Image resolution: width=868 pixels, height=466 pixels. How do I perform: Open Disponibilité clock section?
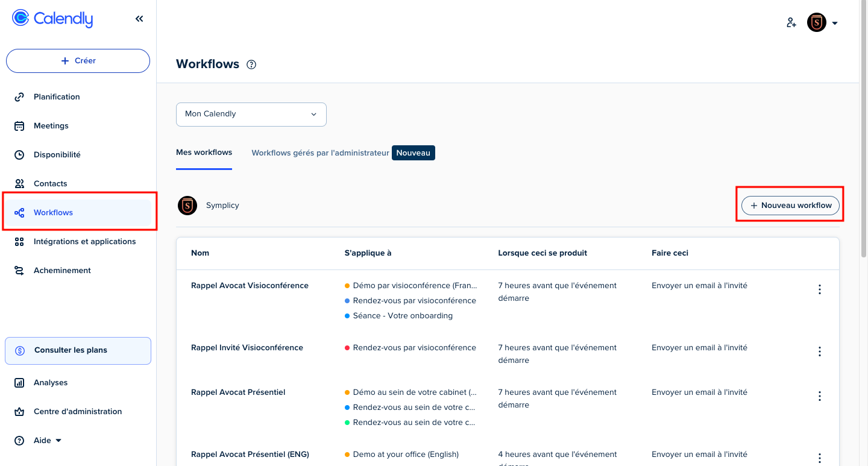[x=57, y=155]
